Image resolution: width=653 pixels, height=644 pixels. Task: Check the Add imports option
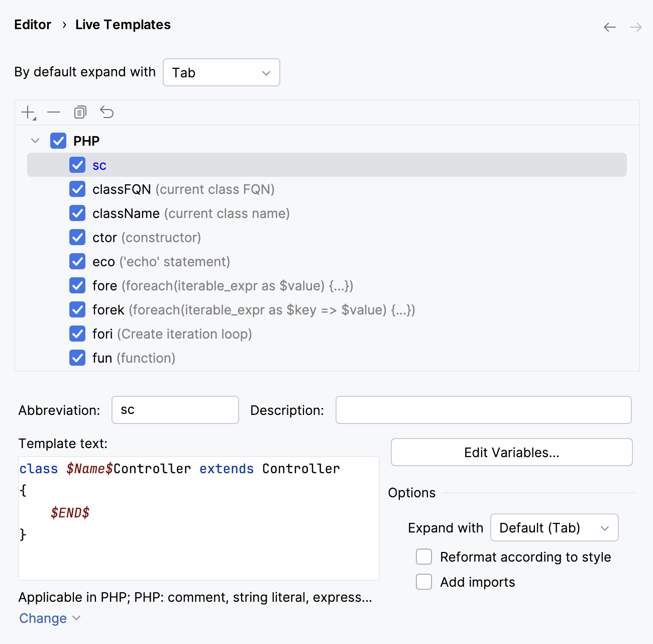tap(424, 582)
